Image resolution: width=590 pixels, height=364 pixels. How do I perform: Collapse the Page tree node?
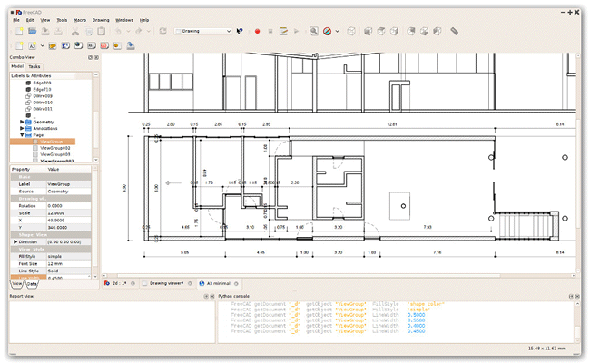pos(22,134)
